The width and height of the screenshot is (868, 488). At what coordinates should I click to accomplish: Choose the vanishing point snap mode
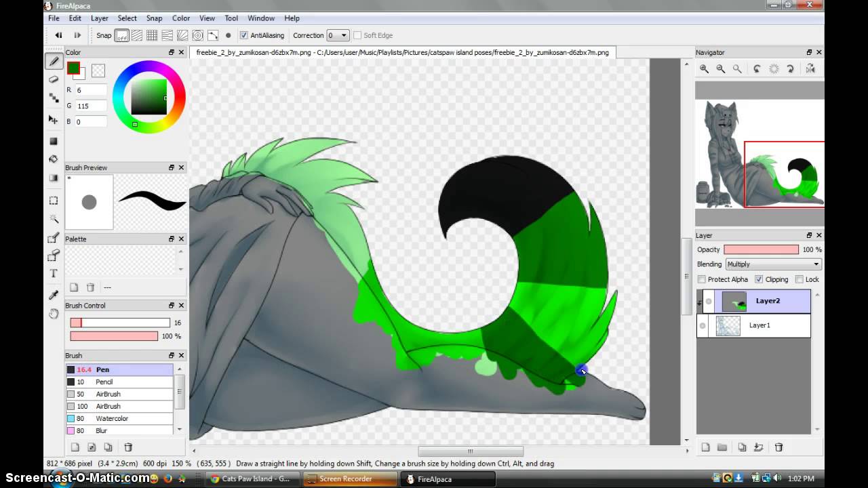(x=167, y=35)
